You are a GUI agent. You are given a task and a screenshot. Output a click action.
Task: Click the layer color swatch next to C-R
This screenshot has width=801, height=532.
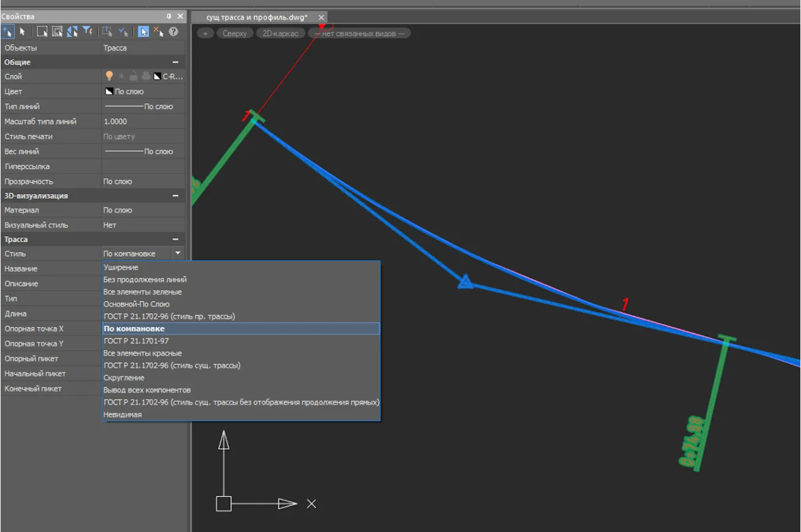pos(157,76)
